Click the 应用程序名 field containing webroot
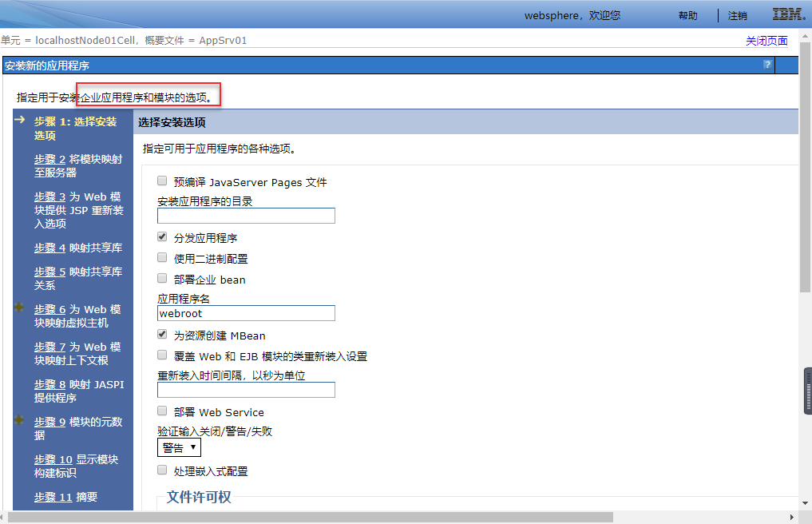Viewport: 812px width, 524px height. pos(246,313)
